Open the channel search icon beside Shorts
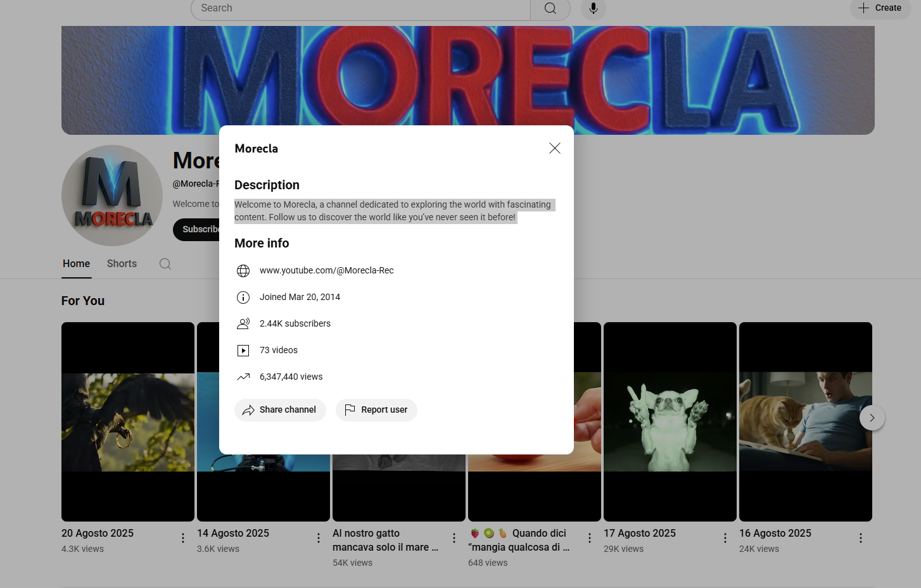The height and width of the screenshot is (588, 921). 165,263
